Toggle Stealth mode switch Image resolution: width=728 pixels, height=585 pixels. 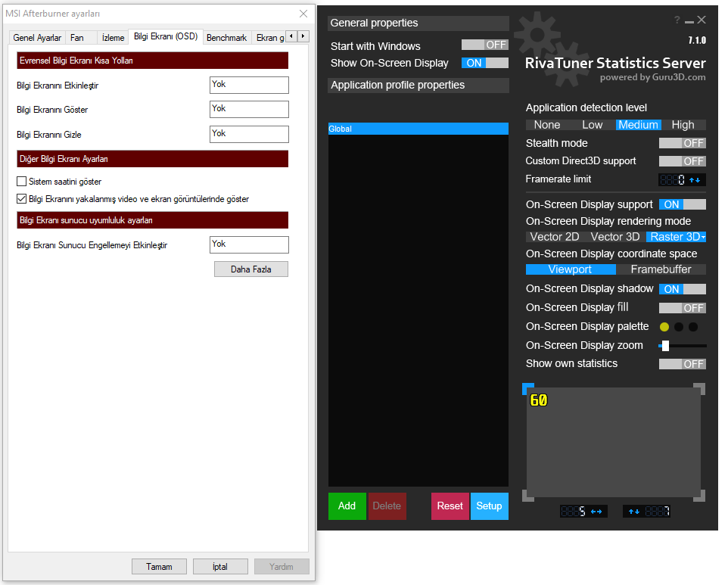pyautogui.click(x=682, y=143)
